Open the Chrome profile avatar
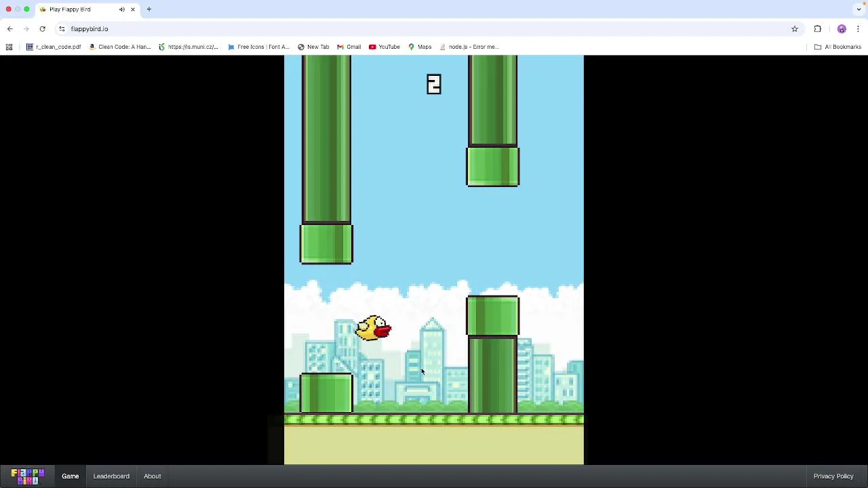Image resolution: width=868 pixels, height=488 pixels. [x=842, y=29]
